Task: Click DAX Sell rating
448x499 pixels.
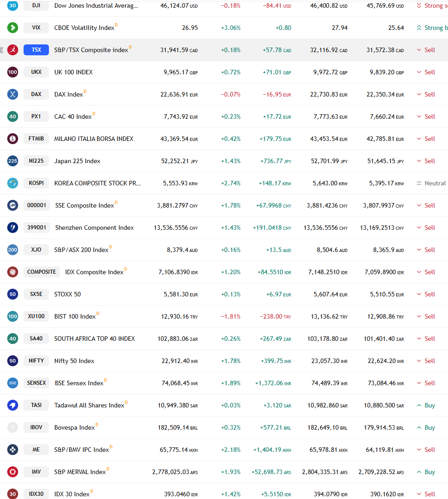Action: click(x=426, y=95)
